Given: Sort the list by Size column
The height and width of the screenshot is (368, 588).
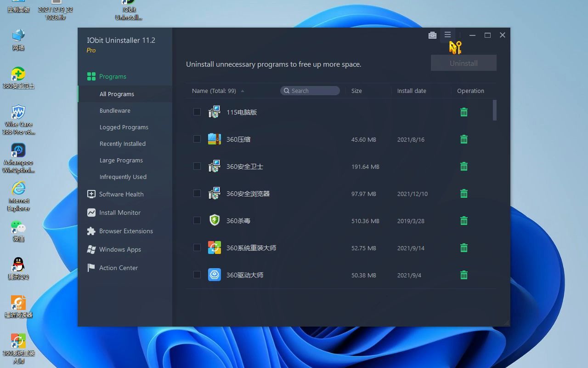Looking at the screenshot, I should pyautogui.click(x=356, y=91).
